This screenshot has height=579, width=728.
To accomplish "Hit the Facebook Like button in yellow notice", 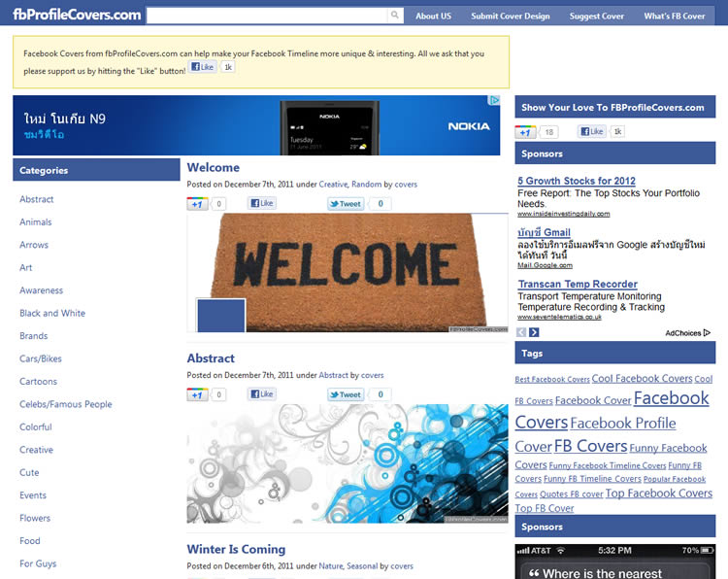I will click(203, 67).
